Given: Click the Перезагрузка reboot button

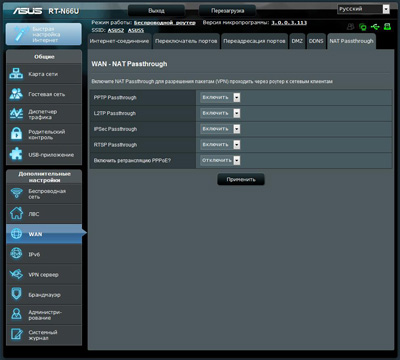Looking at the screenshot, I should [227, 11].
